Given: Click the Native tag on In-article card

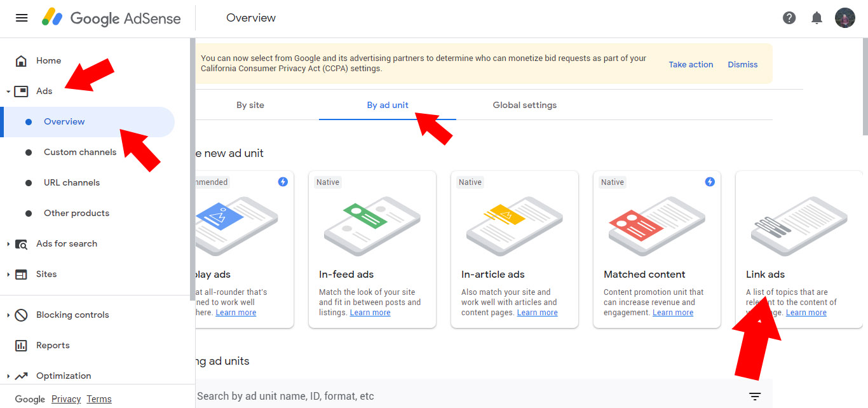Looking at the screenshot, I should tap(470, 182).
